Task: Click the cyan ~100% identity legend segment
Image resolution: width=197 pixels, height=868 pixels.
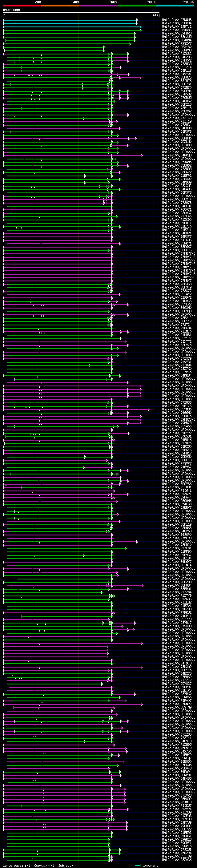Action: [175, 6]
